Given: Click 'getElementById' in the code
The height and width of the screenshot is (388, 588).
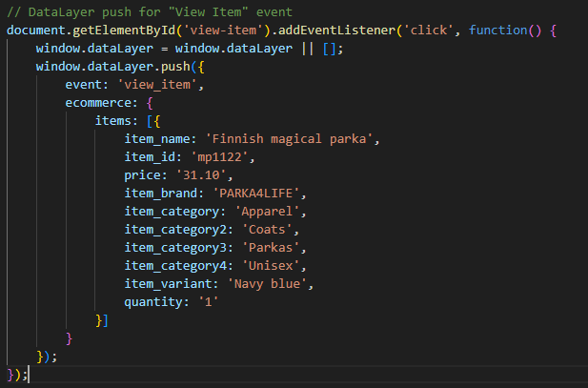Looking at the screenshot, I should (x=124, y=30).
